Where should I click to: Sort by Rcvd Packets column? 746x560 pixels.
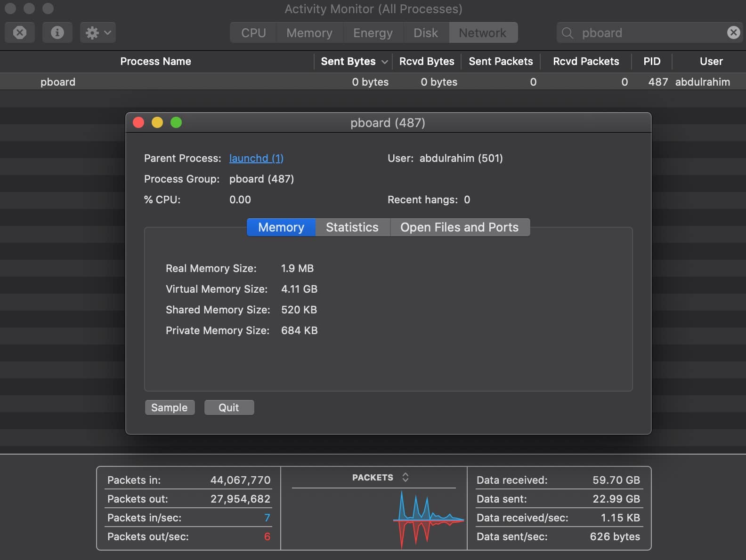click(x=586, y=61)
